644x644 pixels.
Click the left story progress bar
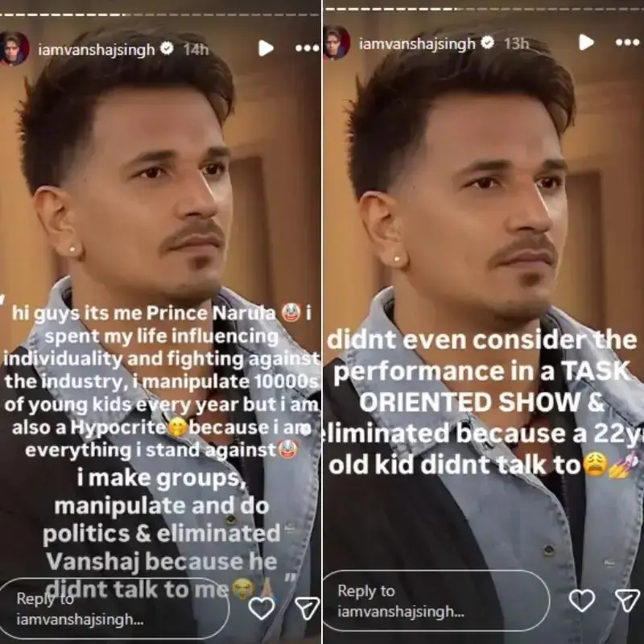coord(159,14)
